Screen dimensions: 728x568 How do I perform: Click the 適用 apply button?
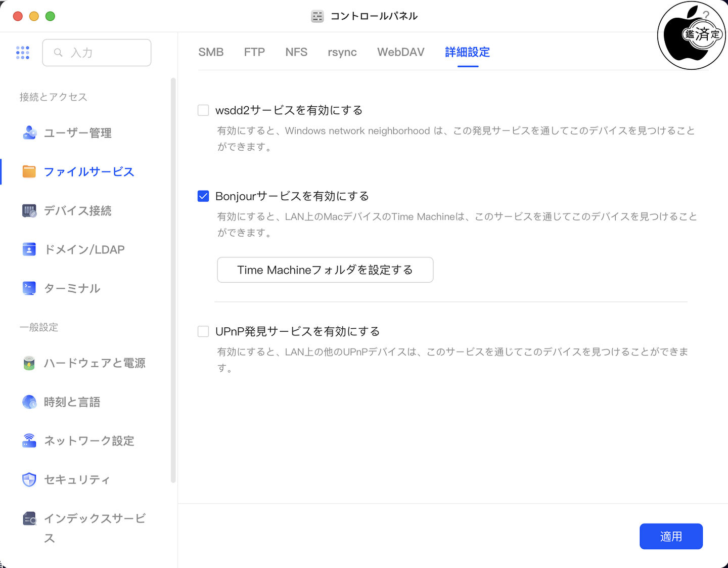tap(671, 536)
